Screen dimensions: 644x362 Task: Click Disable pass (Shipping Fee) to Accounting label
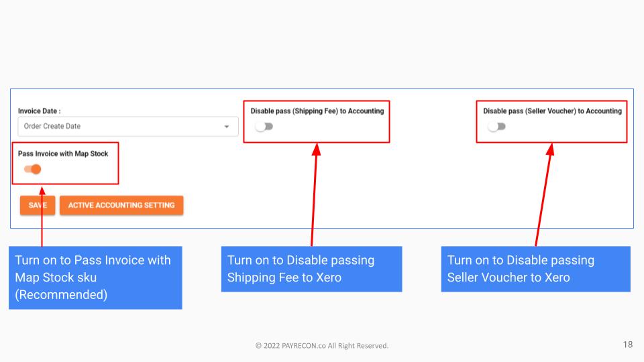pyautogui.click(x=317, y=111)
